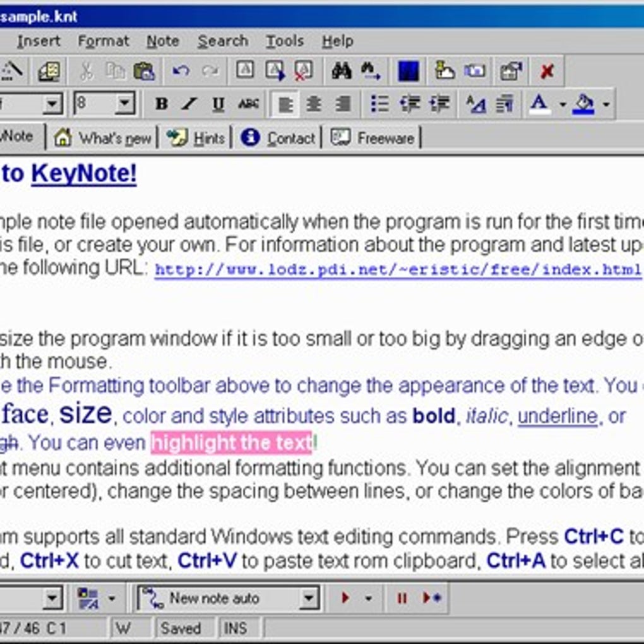Open the style dropdown in bottom toolbar

tap(52, 598)
